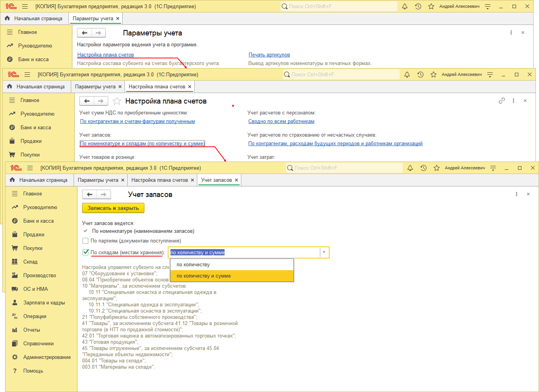Open service settings menu in Настройка плана счетов title bar
This screenshot has height=392, width=539.
pos(490,75)
